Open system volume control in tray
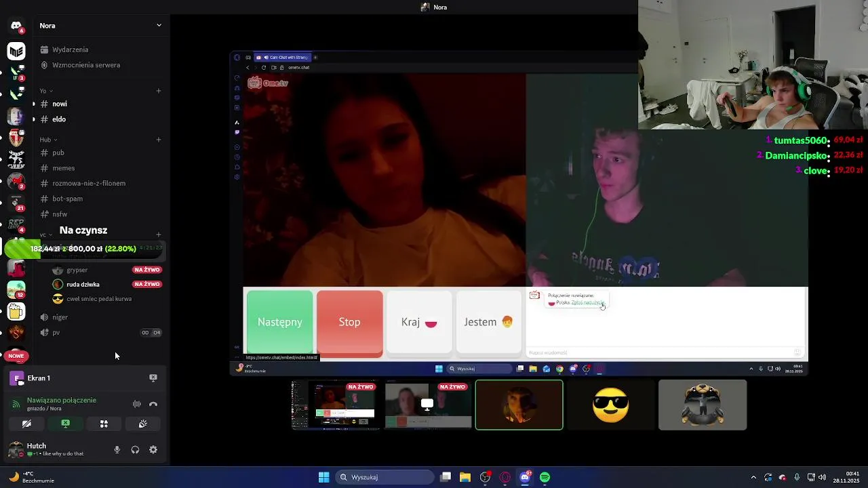Screen dimensions: 868x488 [x=823, y=477]
